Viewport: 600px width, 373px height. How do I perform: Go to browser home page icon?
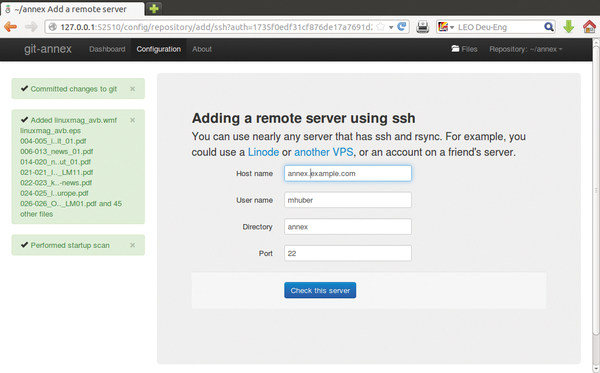click(589, 27)
